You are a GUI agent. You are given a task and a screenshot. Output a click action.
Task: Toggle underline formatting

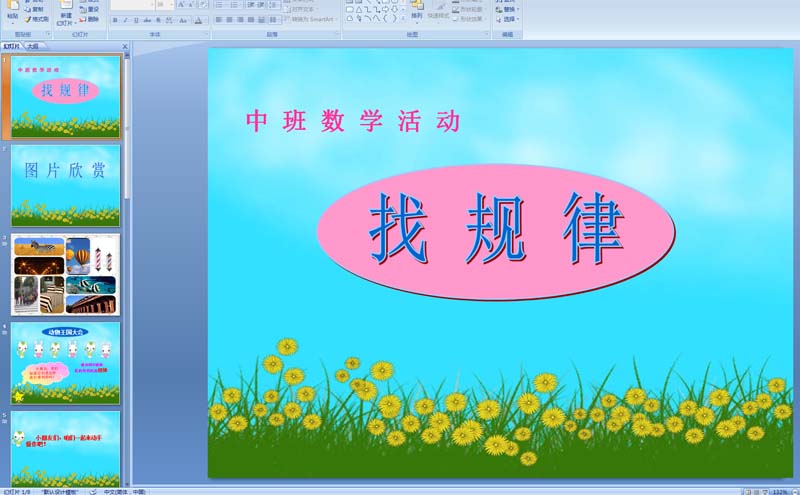coord(136,19)
